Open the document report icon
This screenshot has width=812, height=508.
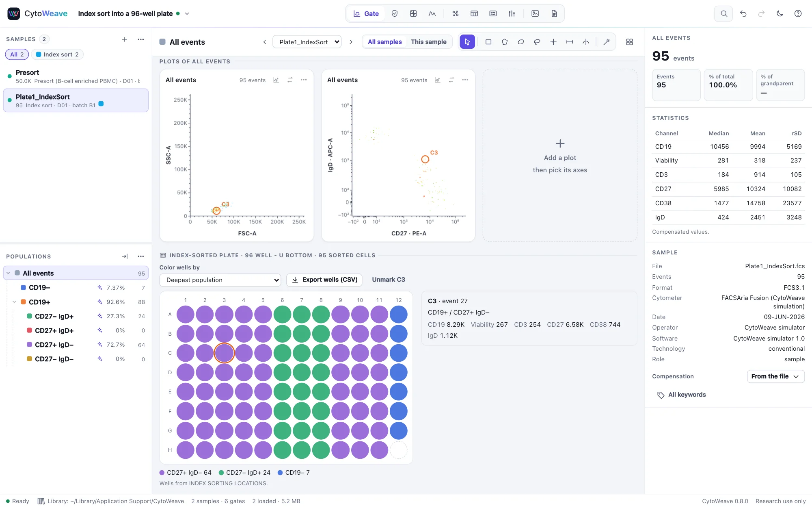[x=554, y=13]
